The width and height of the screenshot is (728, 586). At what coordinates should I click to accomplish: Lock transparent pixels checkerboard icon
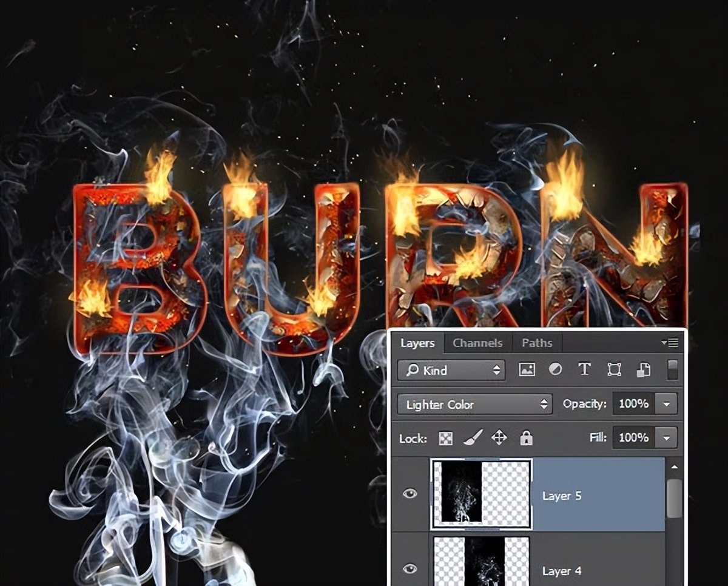tap(446, 438)
